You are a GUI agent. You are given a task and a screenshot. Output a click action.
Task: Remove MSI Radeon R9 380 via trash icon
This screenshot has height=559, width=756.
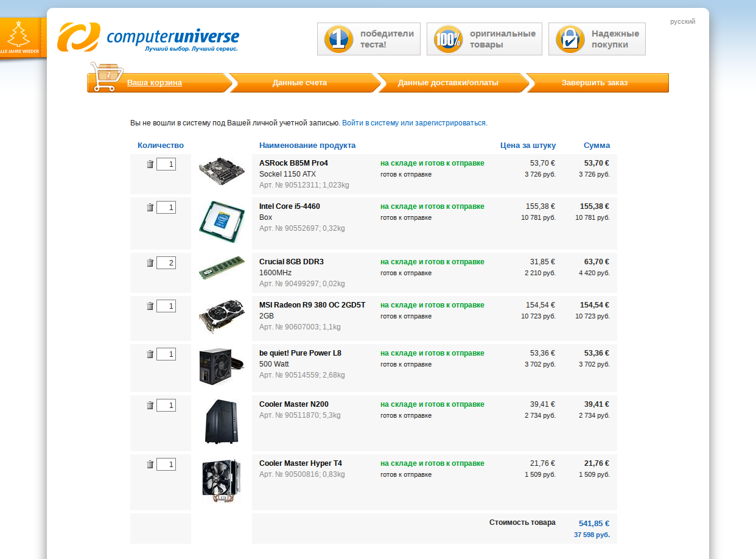150,306
